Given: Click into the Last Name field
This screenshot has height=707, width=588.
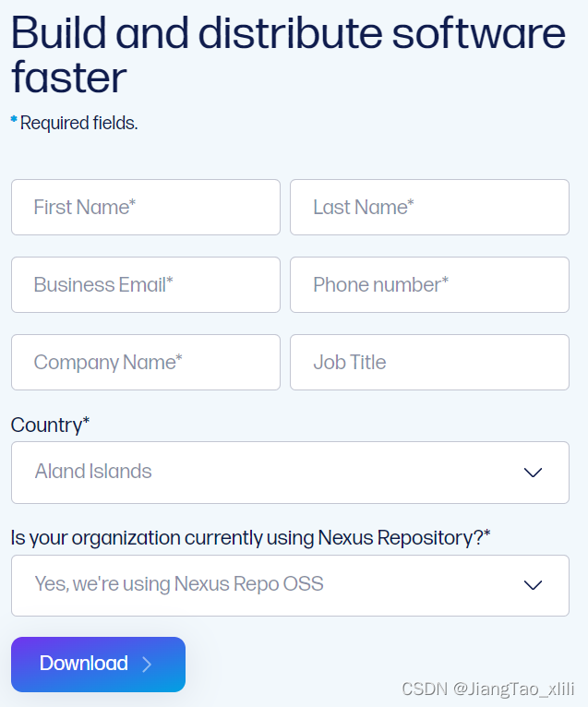Looking at the screenshot, I should pos(429,208).
